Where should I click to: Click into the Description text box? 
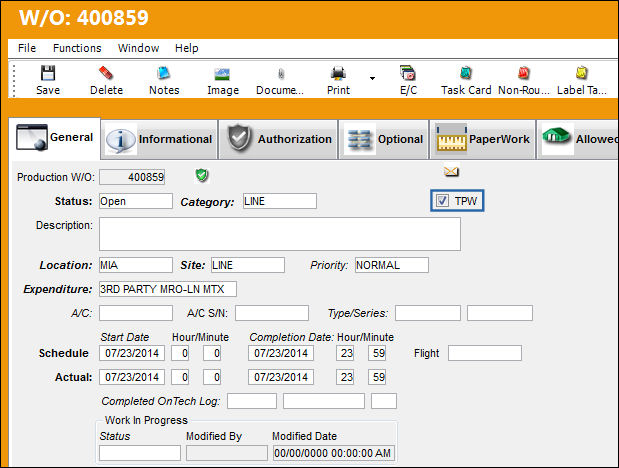coord(280,234)
